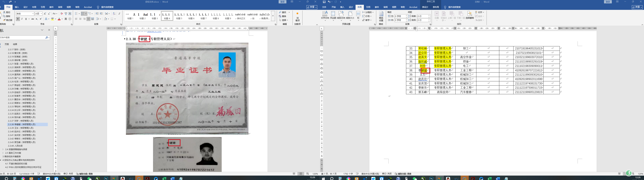Open the Align (对齐) dropdown in right window
Viewport: 644px width, 180px height.
tap(480, 12)
